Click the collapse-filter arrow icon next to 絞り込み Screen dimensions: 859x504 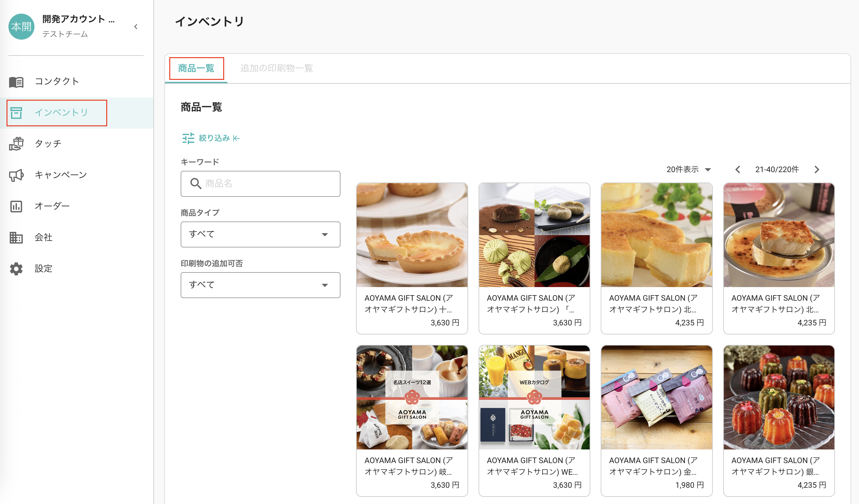(x=236, y=138)
